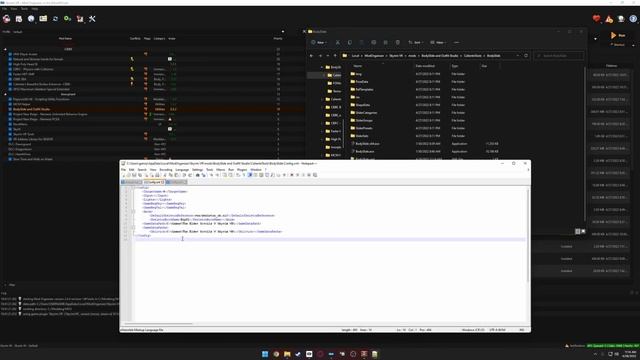Go up one folder in File Explorer
The image size is (640, 360).
point(335,56)
